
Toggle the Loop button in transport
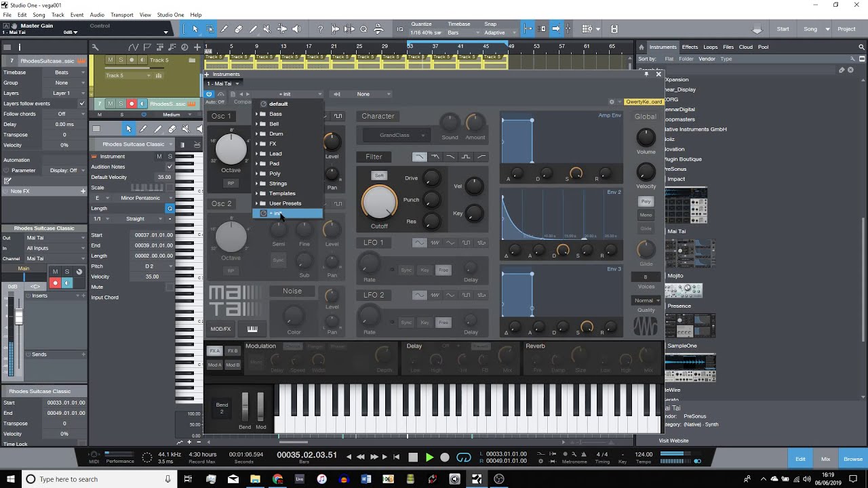pos(464,457)
